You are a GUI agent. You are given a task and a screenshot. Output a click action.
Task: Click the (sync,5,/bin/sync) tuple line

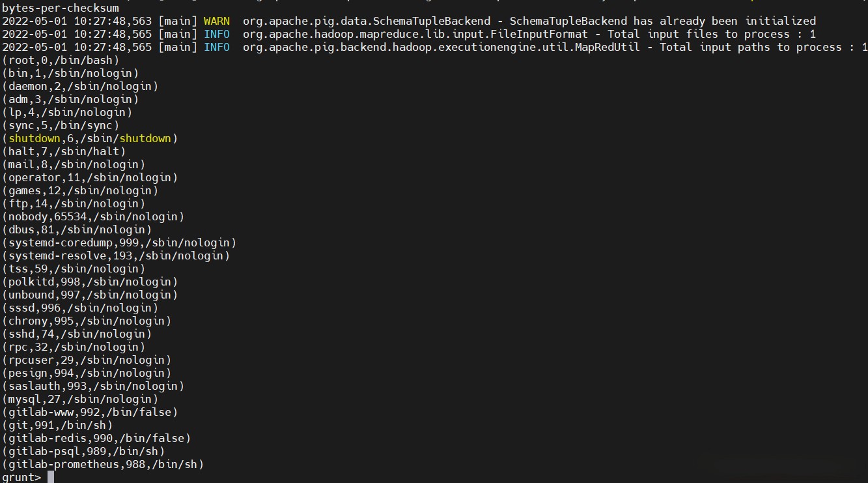point(61,125)
